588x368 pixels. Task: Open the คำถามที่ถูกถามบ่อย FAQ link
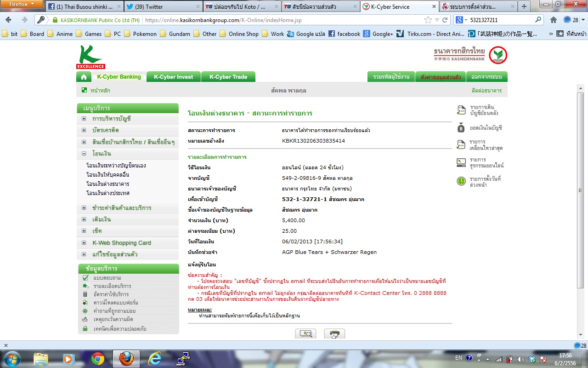pyautogui.click(x=114, y=311)
